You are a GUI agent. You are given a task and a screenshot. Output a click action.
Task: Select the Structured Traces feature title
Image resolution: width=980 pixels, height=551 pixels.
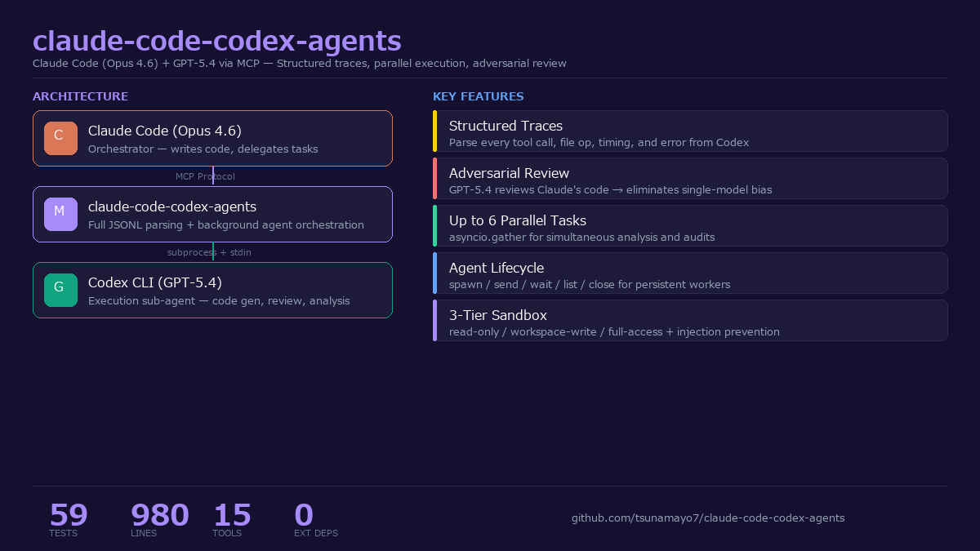point(506,126)
